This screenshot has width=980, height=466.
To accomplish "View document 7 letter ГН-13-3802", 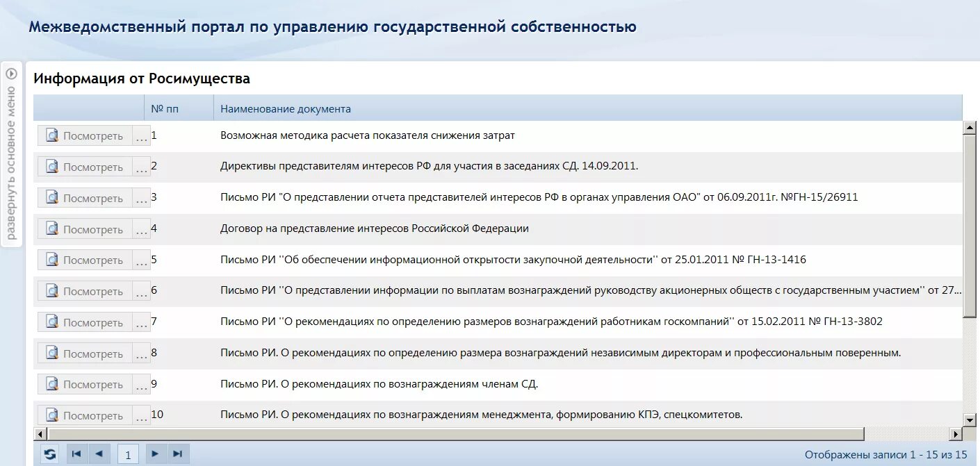I will pos(84,323).
